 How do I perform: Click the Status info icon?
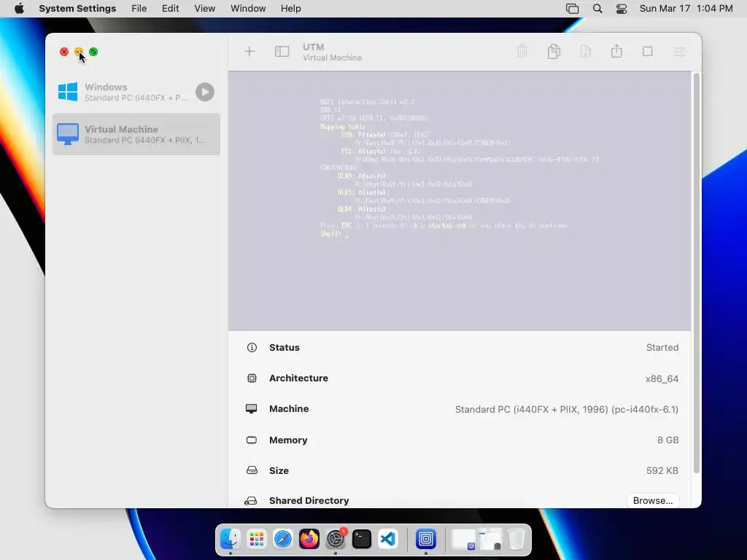pos(252,348)
